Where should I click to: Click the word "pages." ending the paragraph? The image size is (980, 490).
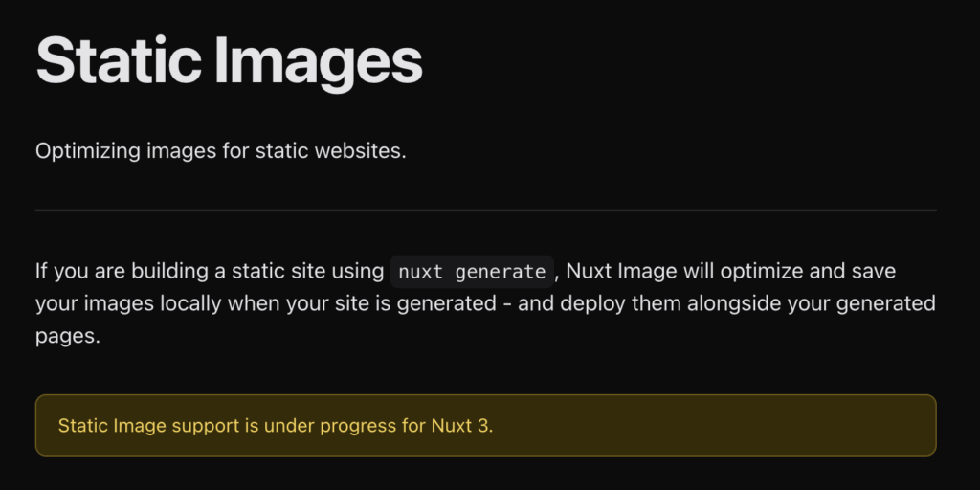click(68, 337)
